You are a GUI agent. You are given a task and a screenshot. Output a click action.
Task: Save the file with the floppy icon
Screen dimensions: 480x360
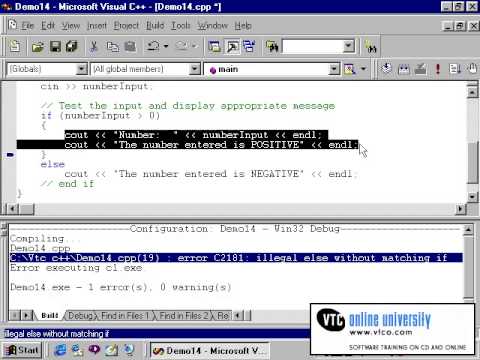(x=55, y=46)
